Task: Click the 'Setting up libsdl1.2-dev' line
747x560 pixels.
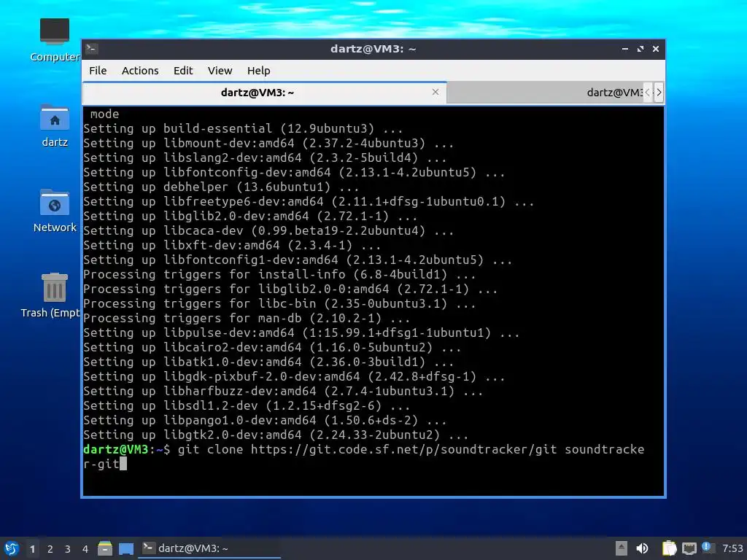Action: click(x=247, y=405)
